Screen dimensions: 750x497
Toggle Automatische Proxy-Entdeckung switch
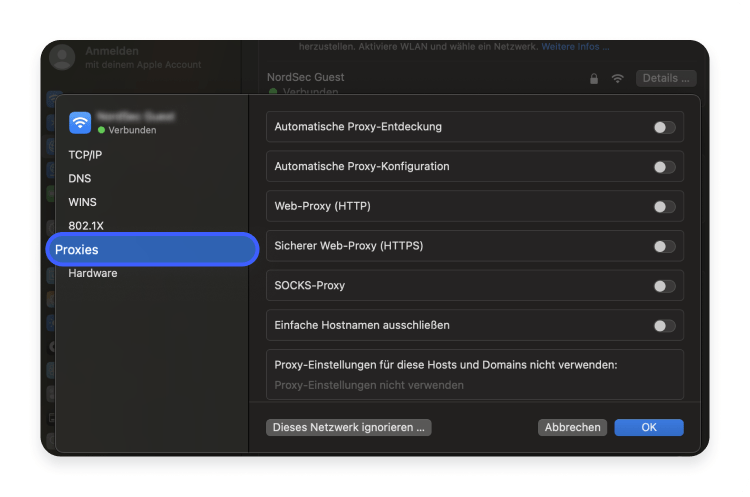pos(664,127)
